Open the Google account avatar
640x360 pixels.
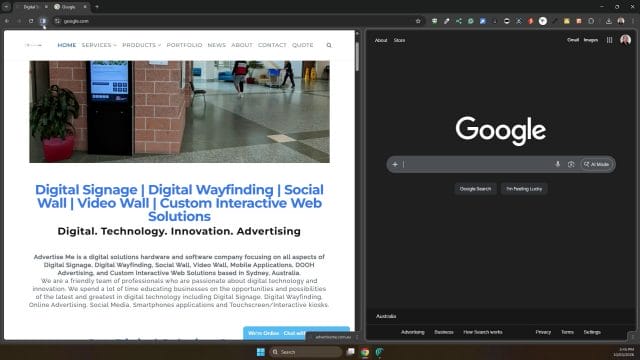point(625,40)
